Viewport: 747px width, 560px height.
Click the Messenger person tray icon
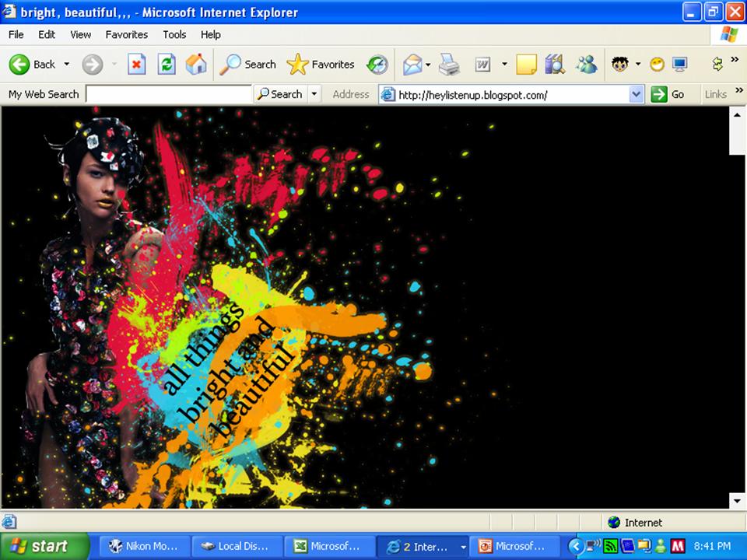(x=661, y=546)
